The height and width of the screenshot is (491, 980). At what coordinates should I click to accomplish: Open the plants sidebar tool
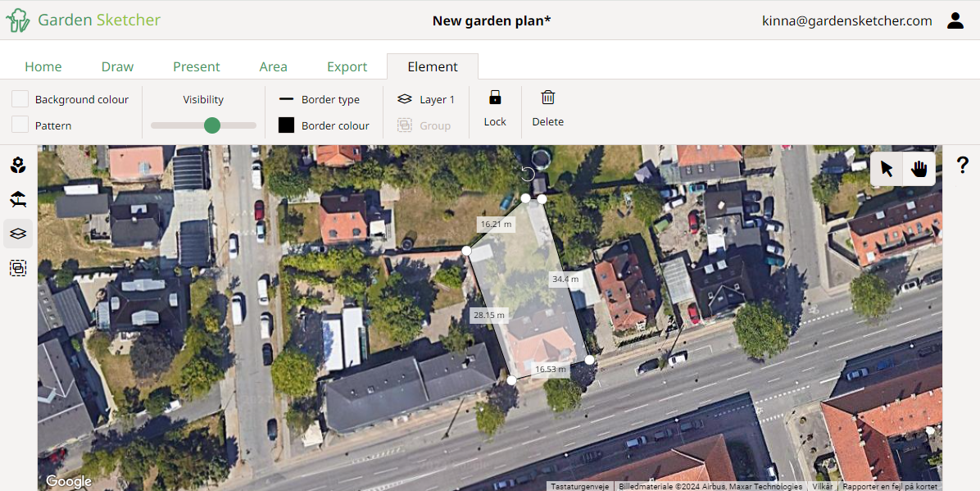(18, 166)
